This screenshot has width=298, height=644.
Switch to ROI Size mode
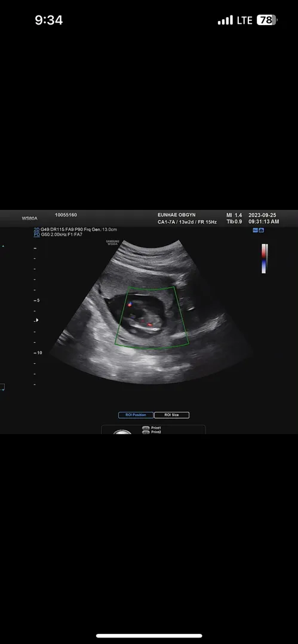click(x=171, y=415)
